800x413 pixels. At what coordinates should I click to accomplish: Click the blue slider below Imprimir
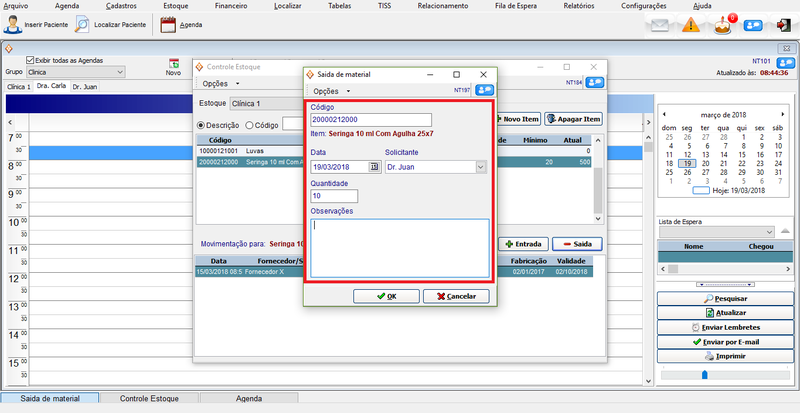point(704,375)
